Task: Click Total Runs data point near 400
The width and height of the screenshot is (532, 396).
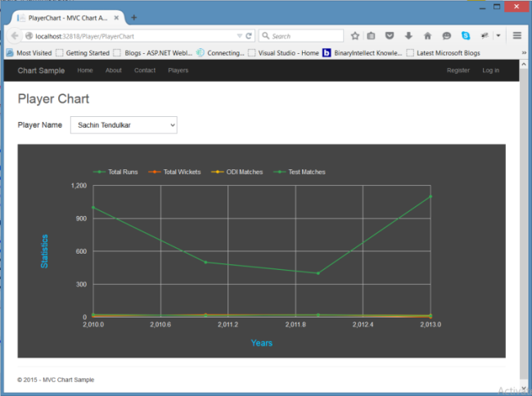Action: point(318,273)
